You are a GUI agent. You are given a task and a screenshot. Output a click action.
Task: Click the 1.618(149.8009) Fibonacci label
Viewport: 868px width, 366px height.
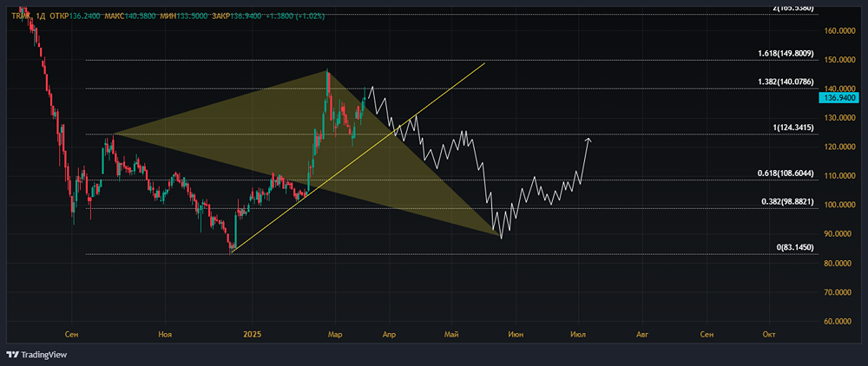point(785,54)
